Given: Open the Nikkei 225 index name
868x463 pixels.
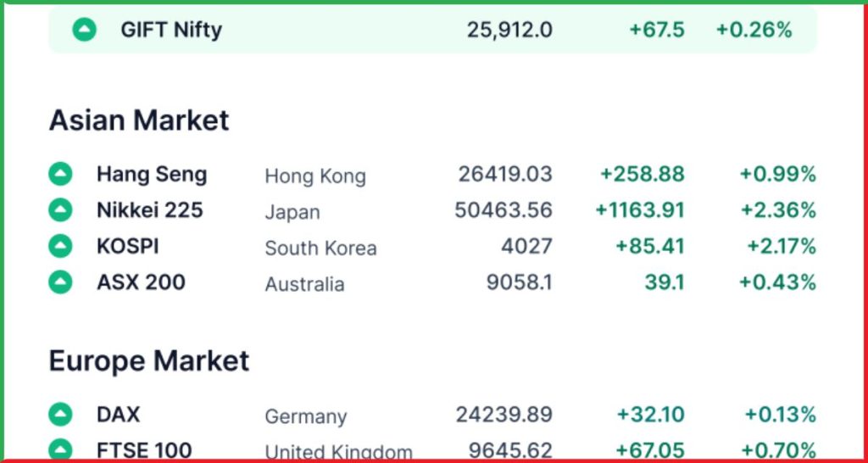Looking at the screenshot, I should (150, 209).
